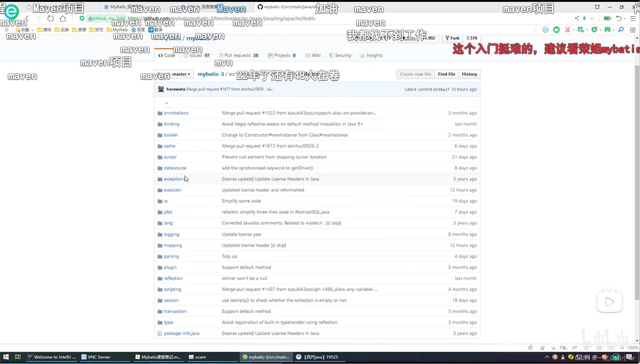Click the package-info.java file link
The image size is (640, 364).
[x=181, y=333]
